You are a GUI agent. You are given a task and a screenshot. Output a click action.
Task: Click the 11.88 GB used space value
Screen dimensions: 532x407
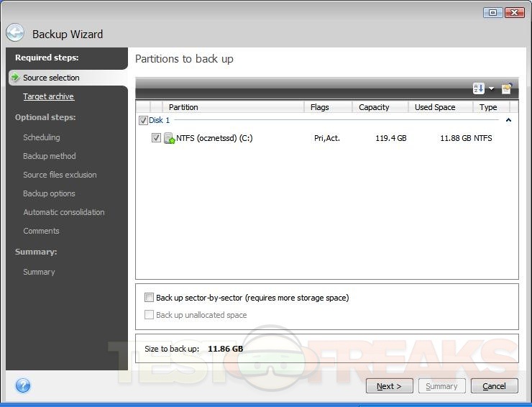[x=456, y=138]
